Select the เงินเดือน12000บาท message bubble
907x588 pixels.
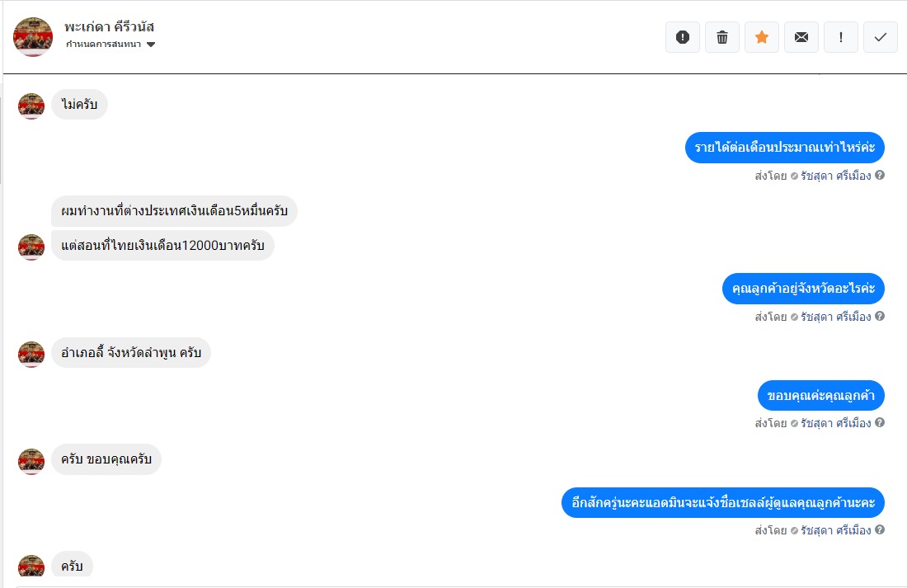(x=162, y=246)
